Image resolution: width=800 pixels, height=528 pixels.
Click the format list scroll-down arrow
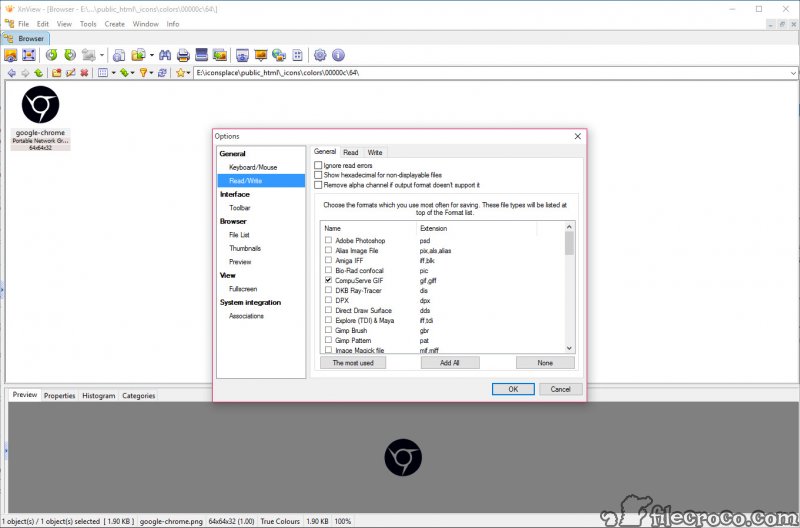pyautogui.click(x=569, y=348)
